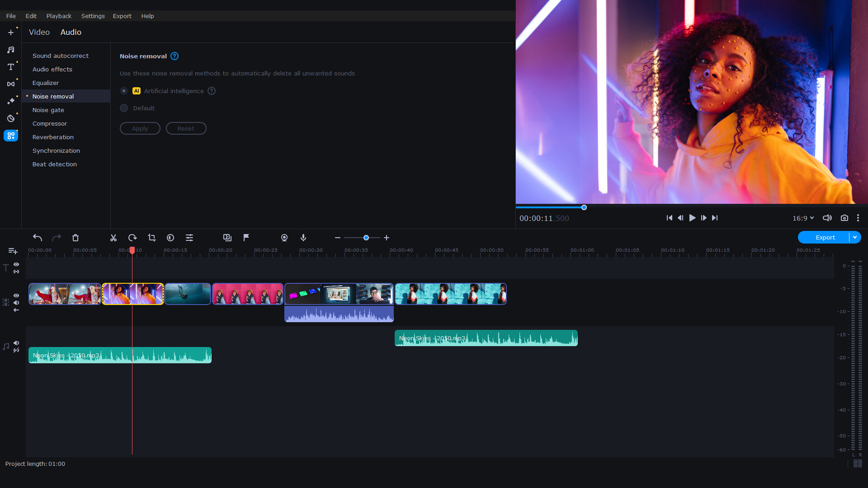Viewport: 868px width, 488px height.
Task: Click the noise removal scissors/cut tool icon
Action: 113,238
